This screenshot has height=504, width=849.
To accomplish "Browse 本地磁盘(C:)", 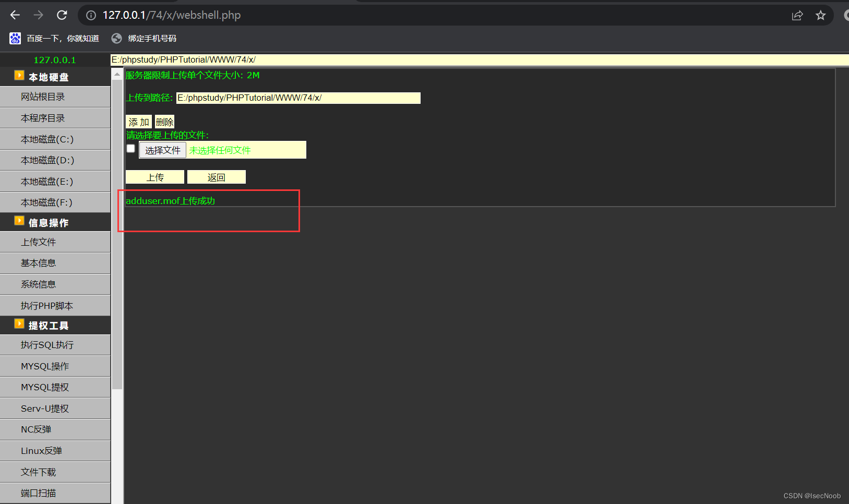I will pos(55,139).
